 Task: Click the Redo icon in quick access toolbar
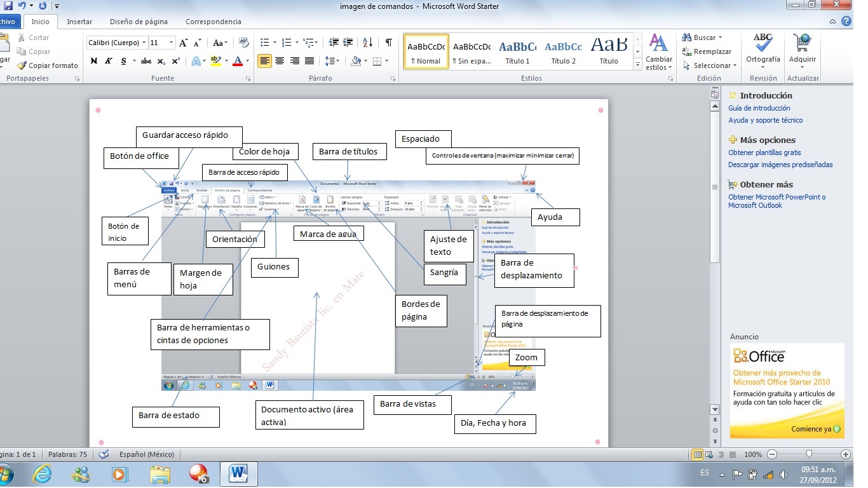pyautogui.click(x=43, y=5)
